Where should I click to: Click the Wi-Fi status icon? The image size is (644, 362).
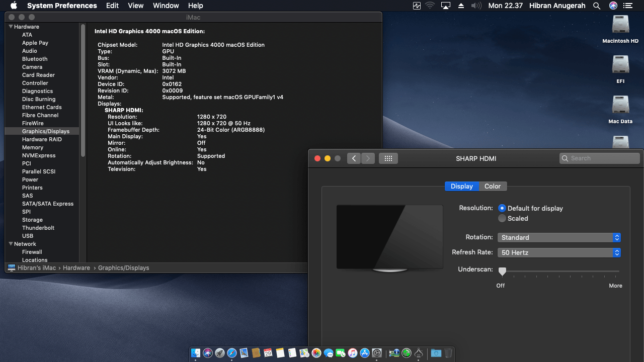pyautogui.click(x=430, y=6)
